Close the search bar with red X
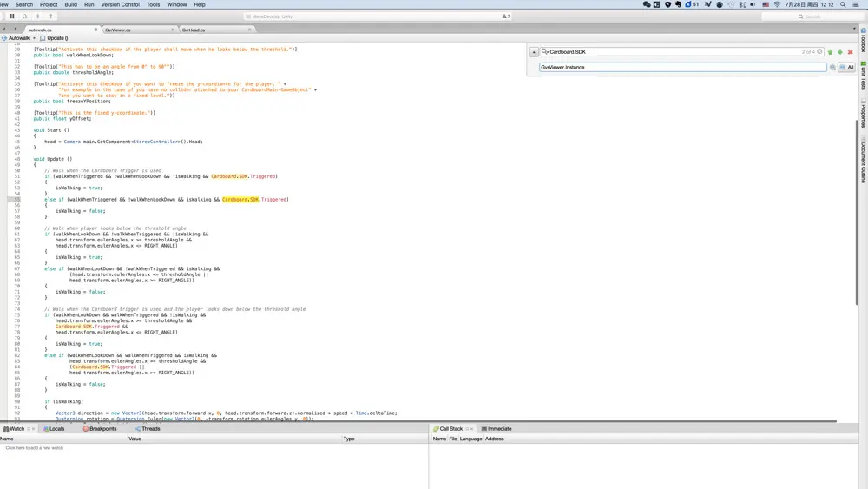868x489 pixels. (x=851, y=51)
